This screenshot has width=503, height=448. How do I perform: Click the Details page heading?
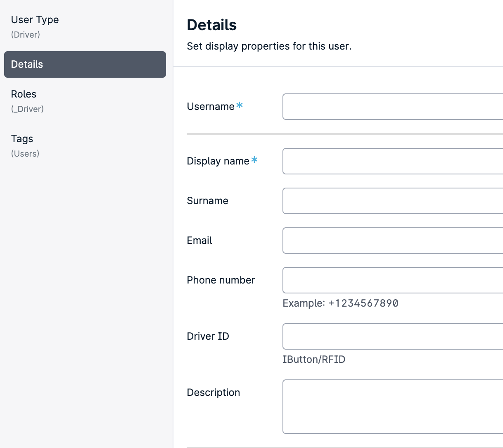tap(212, 25)
